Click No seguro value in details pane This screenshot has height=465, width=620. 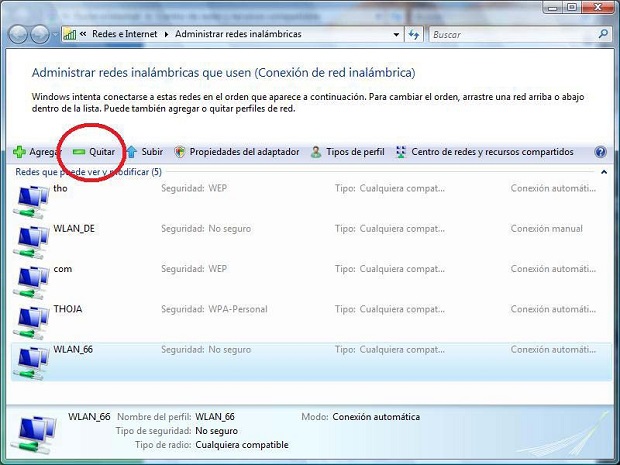216,431
